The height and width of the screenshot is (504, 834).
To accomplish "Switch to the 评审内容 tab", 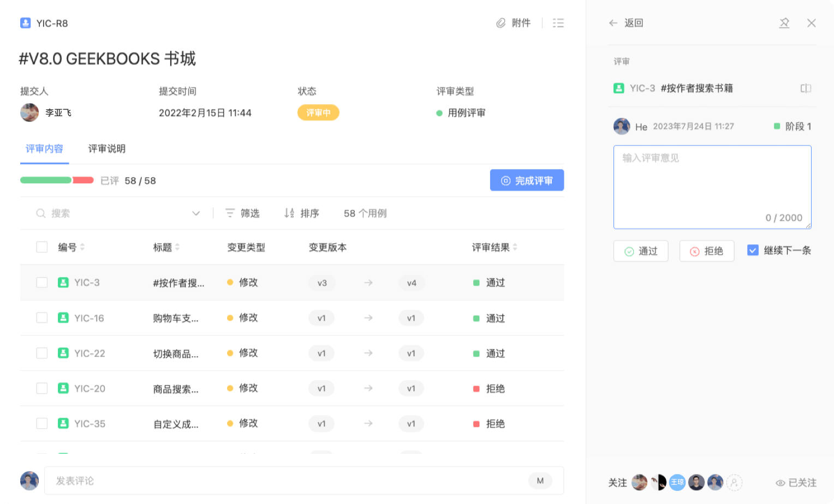I will 44,149.
